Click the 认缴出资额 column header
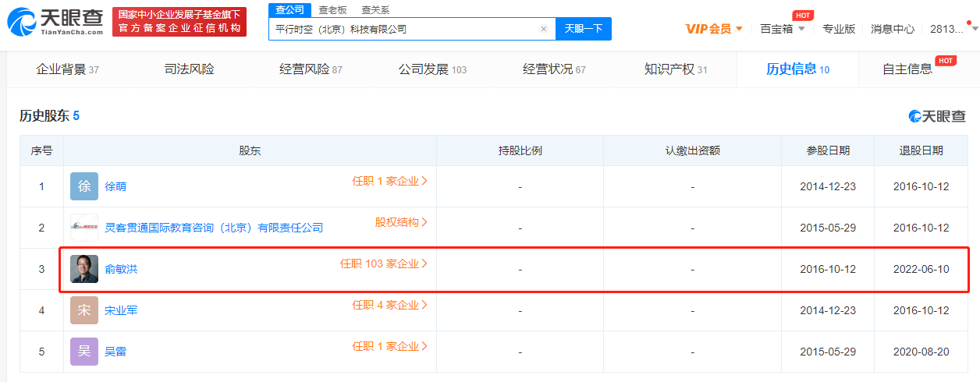Image resolution: width=980 pixels, height=382 pixels. point(692,150)
